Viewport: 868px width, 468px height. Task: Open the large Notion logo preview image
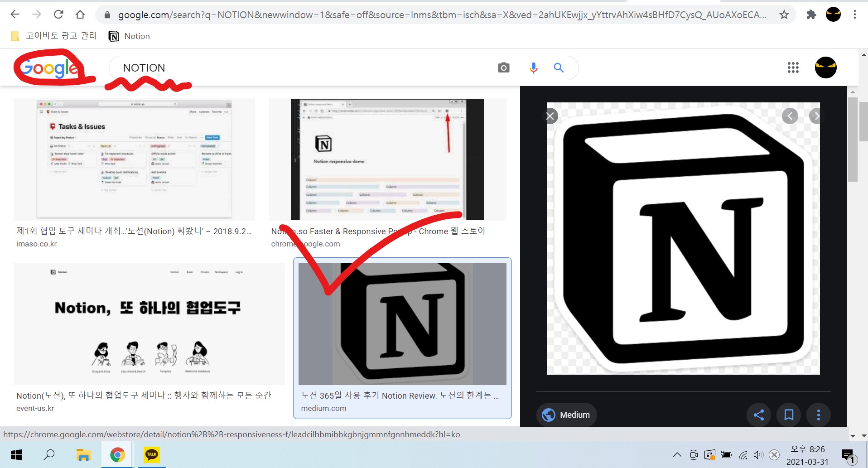pyautogui.click(x=683, y=238)
